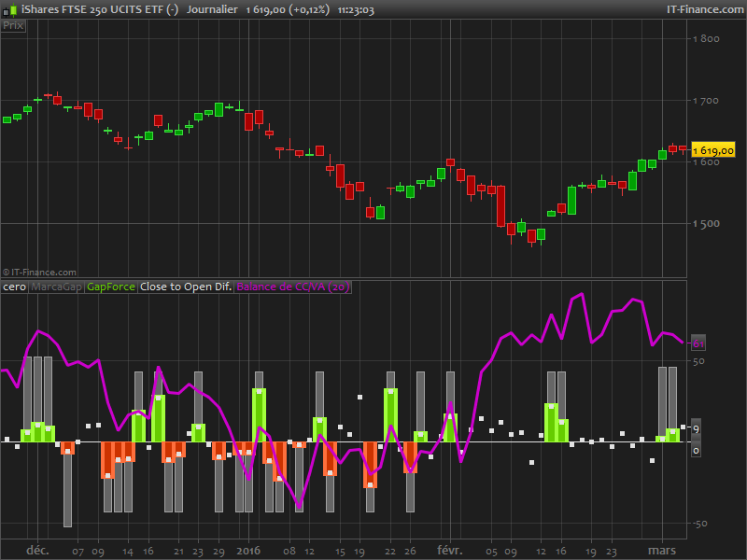Open the Journalier timeframe label
The image size is (747, 560).
[x=212, y=9]
